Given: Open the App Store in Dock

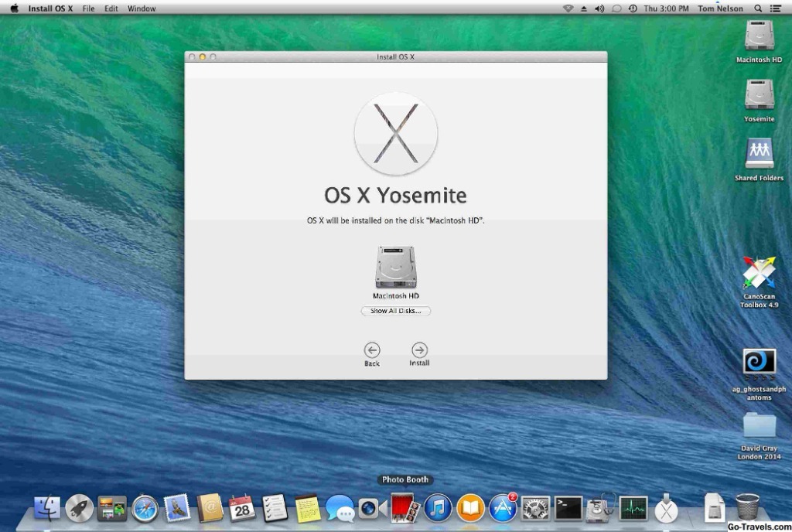Looking at the screenshot, I should (x=503, y=508).
